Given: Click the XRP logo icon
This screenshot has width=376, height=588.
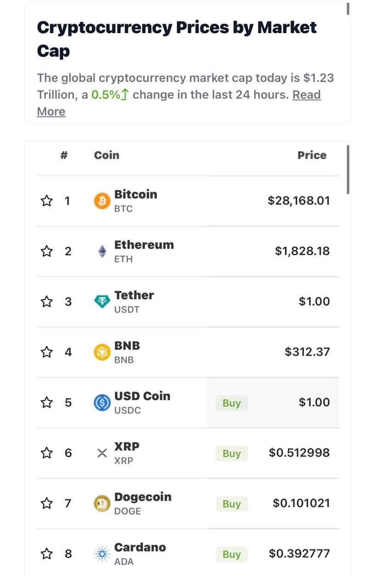Looking at the screenshot, I should (x=102, y=453).
